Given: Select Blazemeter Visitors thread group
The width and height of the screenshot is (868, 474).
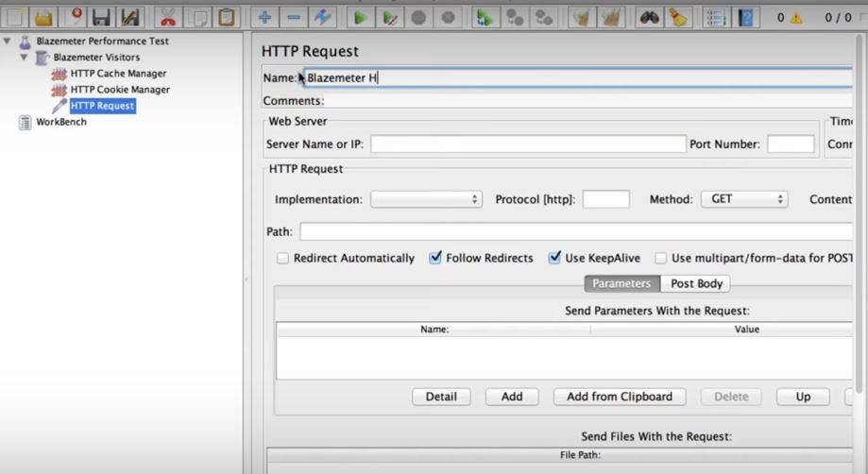Looking at the screenshot, I should point(96,57).
